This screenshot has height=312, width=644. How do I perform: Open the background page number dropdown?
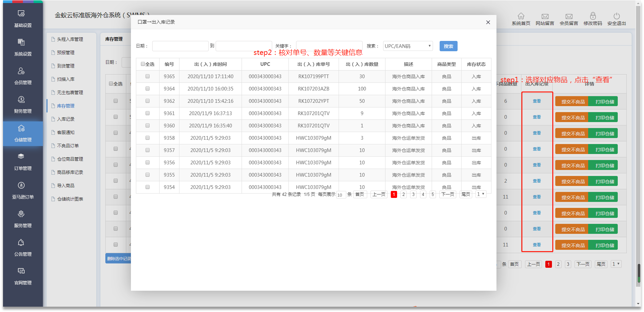[616, 264]
